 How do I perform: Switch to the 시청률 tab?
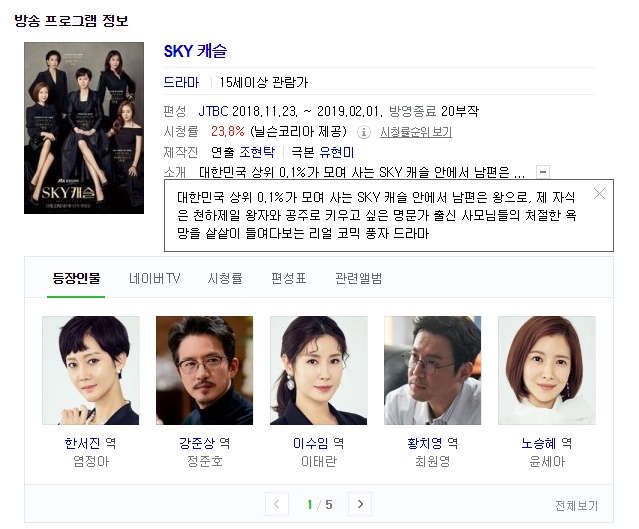pos(225,278)
